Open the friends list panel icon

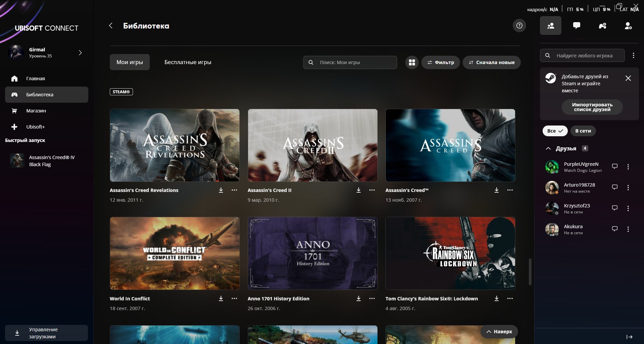550,26
